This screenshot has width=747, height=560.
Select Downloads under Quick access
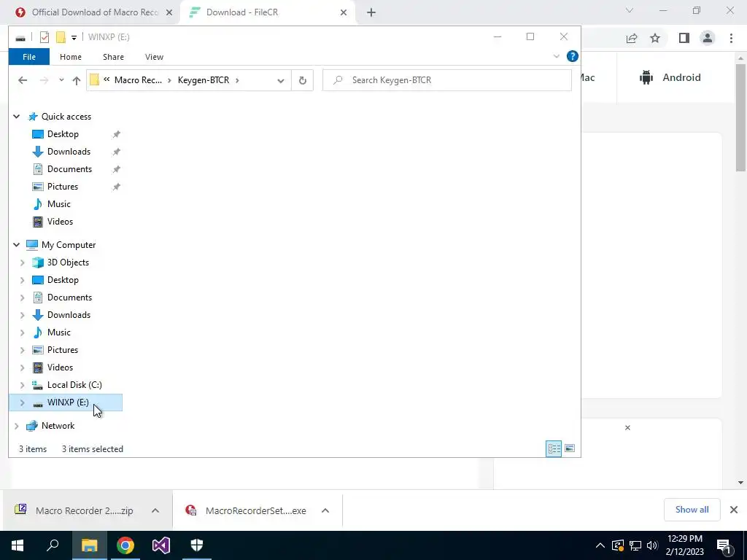pyautogui.click(x=69, y=152)
